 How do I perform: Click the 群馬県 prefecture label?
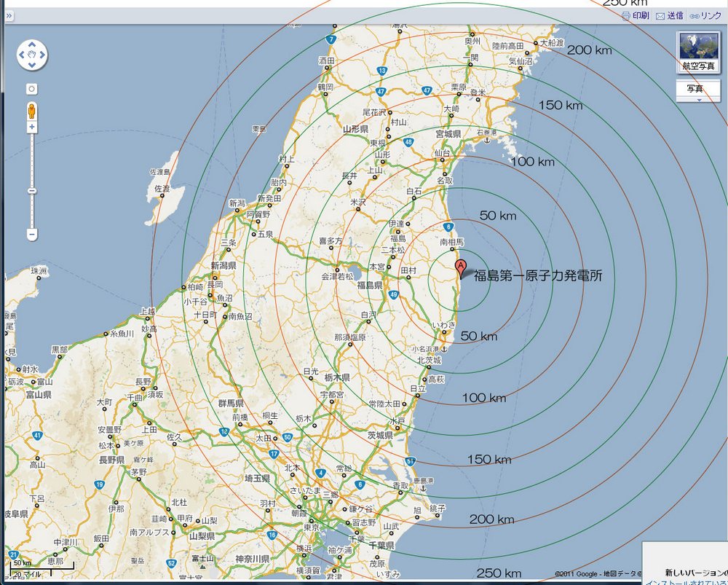231,404
